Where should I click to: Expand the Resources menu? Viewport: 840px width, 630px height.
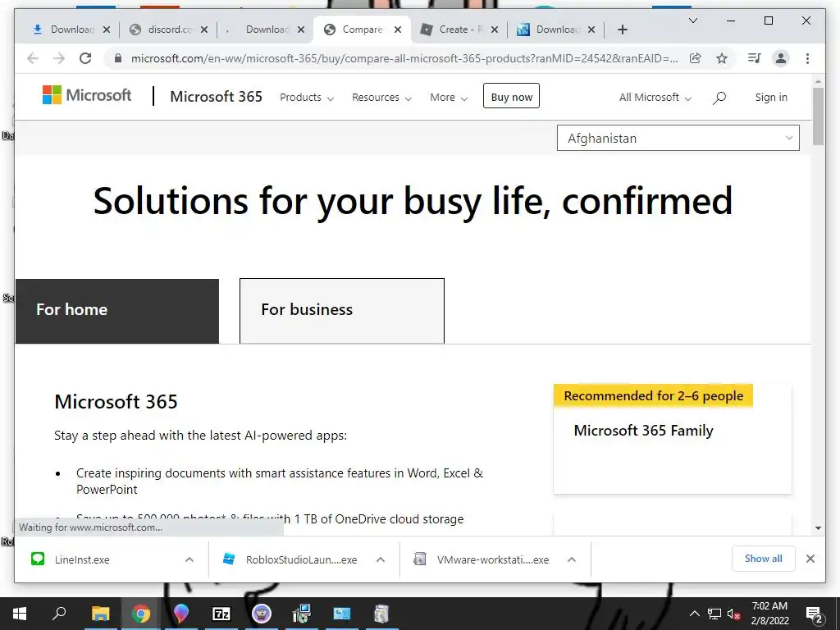click(x=381, y=98)
